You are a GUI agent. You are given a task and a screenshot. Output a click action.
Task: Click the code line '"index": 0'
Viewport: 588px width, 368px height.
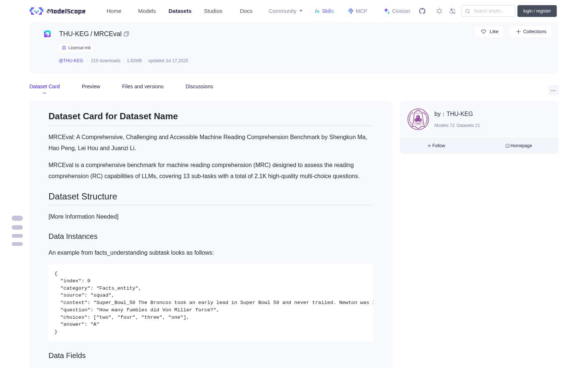click(x=75, y=281)
